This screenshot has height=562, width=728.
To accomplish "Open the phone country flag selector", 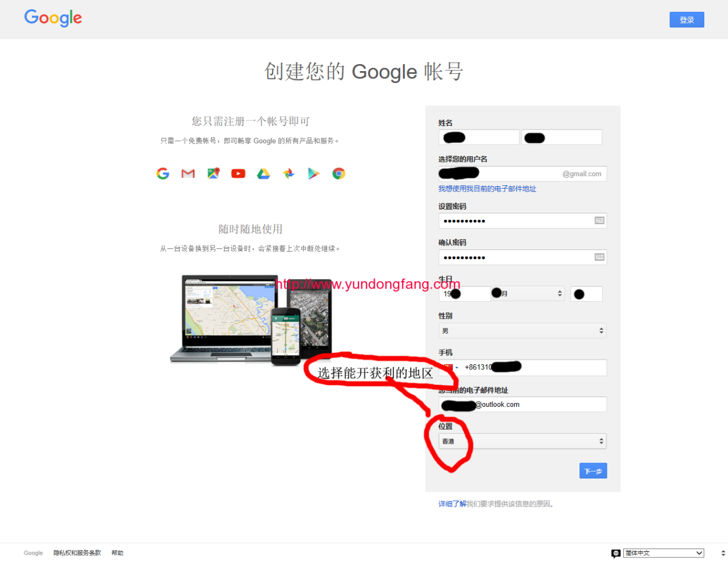I will click(x=450, y=368).
